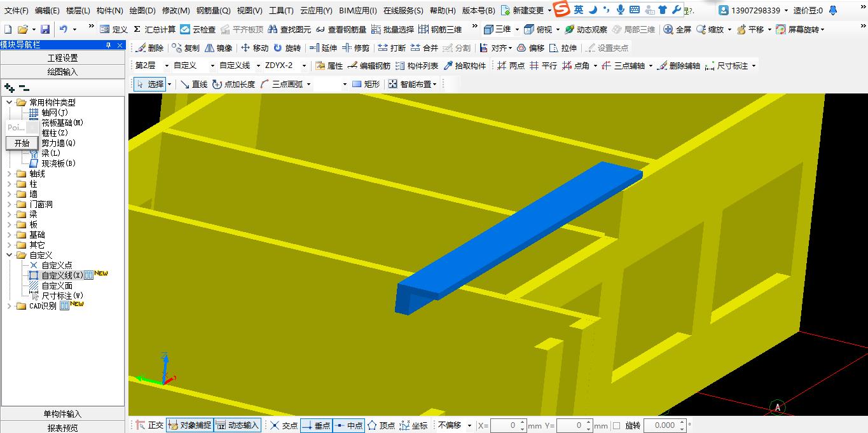This screenshot has height=433, width=868.
Task: Toggle 坐标 (coordinate) snap
Action: (x=413, y=425)
